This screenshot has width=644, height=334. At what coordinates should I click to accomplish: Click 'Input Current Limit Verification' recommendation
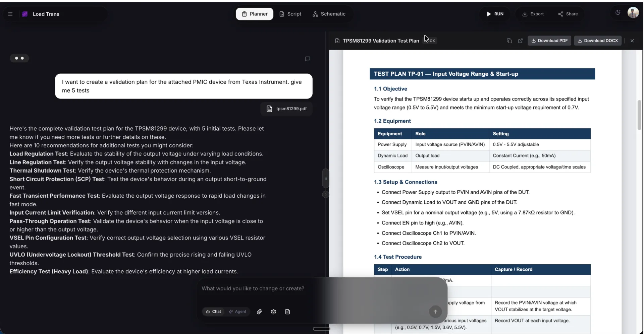click(x=52, y=212)
